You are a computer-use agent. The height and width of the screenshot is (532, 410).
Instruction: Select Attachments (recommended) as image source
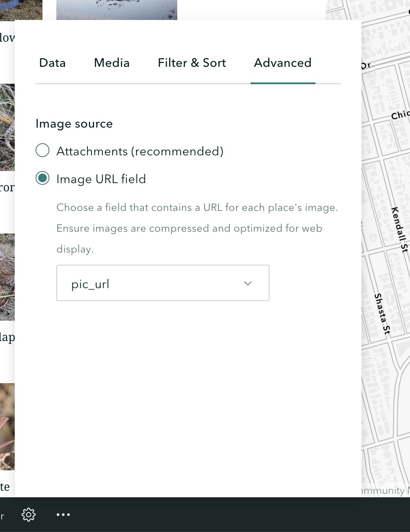click(42, 150)
